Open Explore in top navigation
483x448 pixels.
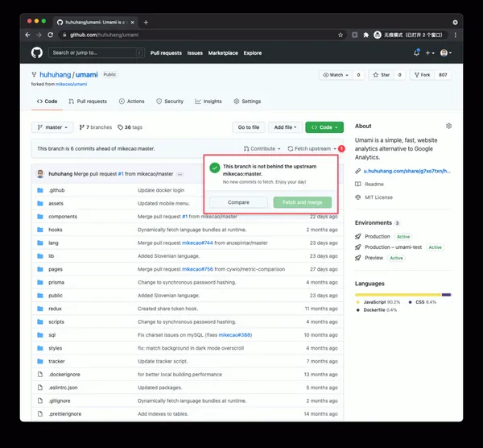[253, 53]
